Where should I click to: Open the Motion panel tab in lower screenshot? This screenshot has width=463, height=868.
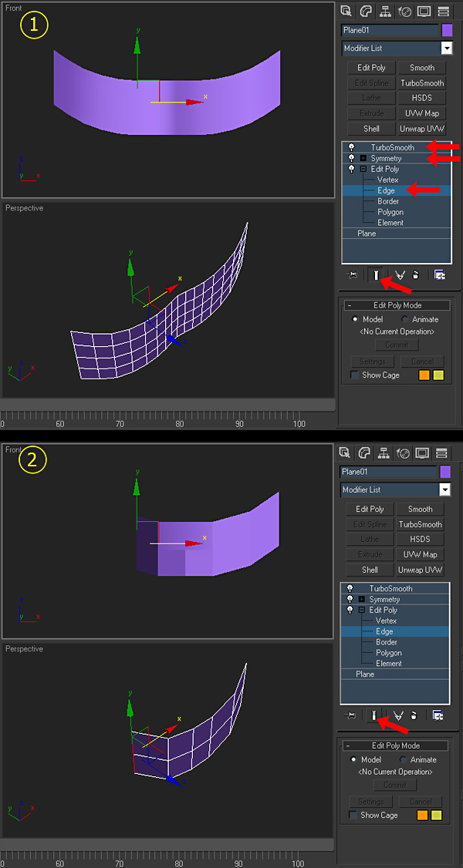tap(403, 453)
